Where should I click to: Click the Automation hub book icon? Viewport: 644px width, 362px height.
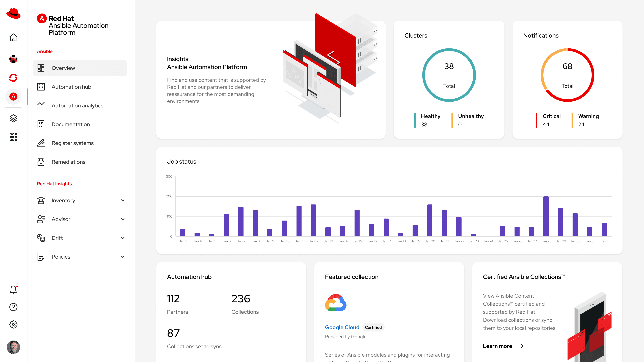tap(41, 87)
